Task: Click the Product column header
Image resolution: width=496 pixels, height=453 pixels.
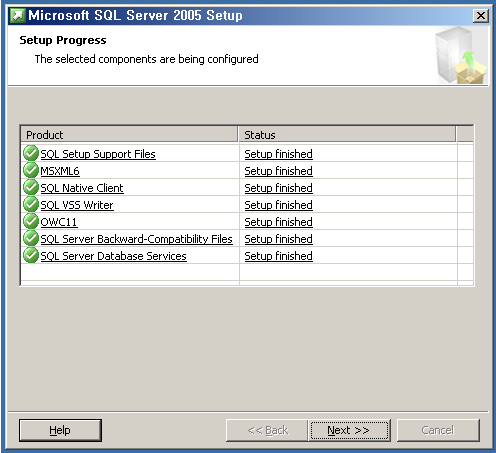Action: [x=129, y=135]
